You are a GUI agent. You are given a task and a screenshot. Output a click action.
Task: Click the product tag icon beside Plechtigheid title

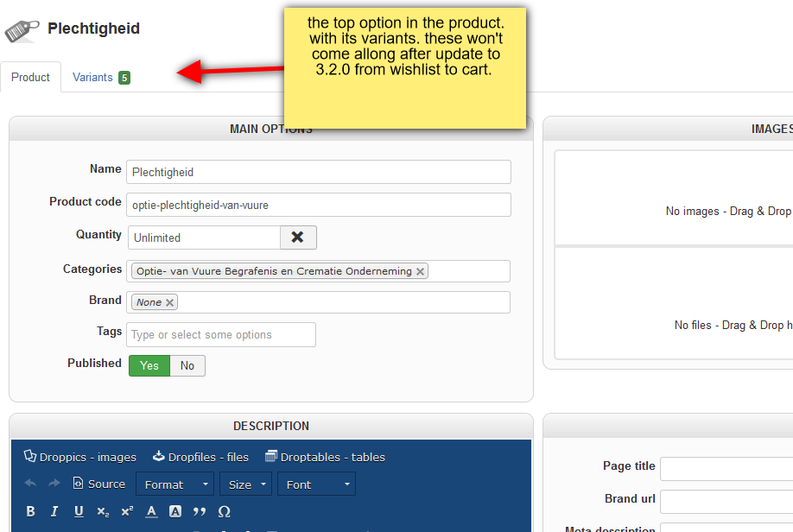tap(22, 31)
